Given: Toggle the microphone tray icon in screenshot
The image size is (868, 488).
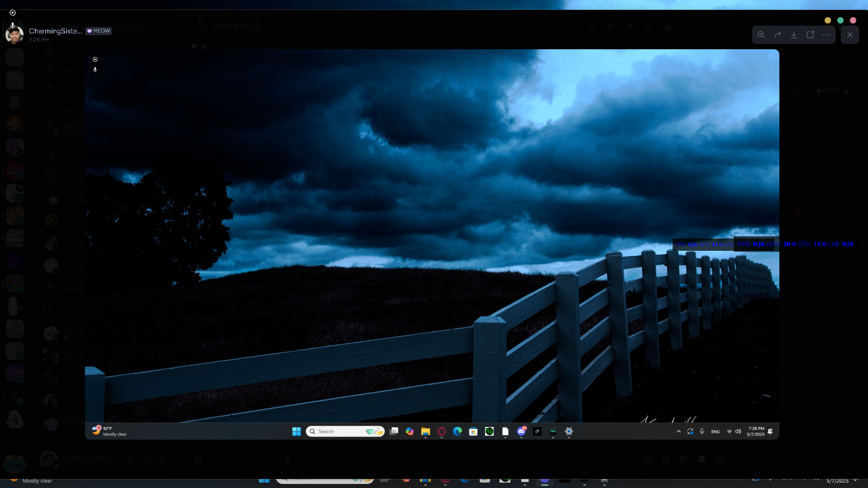Looking at the screenshot, I should [x=702, y=432].
